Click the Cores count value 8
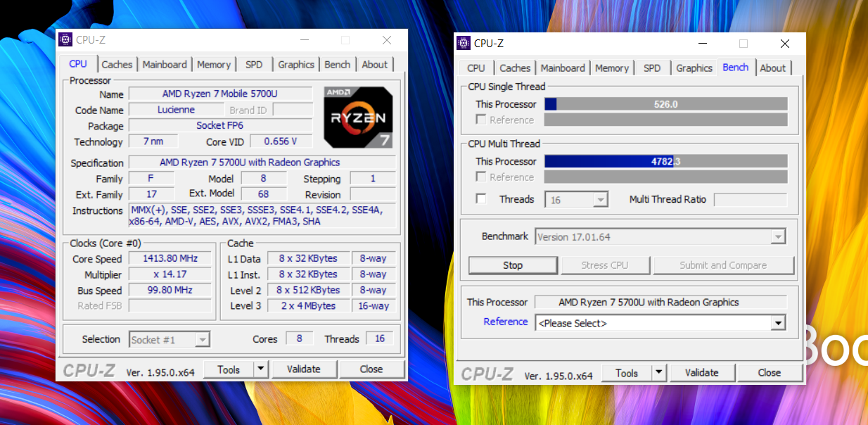This screenshot has height=425, width=868. click(x=299, y=338)
